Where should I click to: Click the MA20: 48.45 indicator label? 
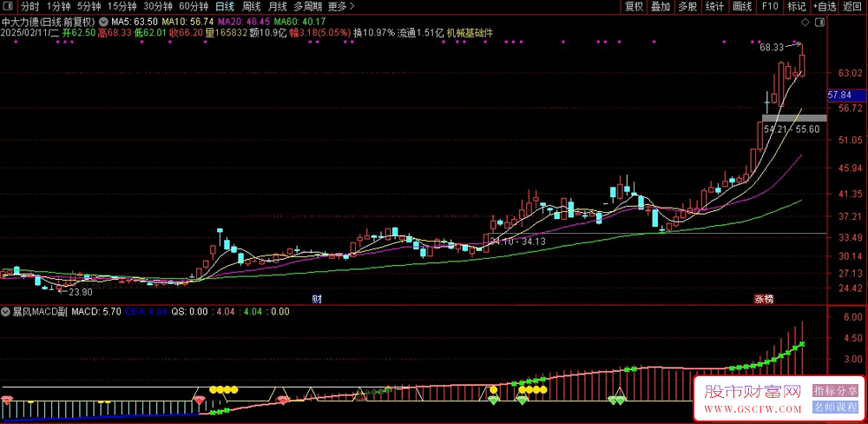(x=244, y=23)
